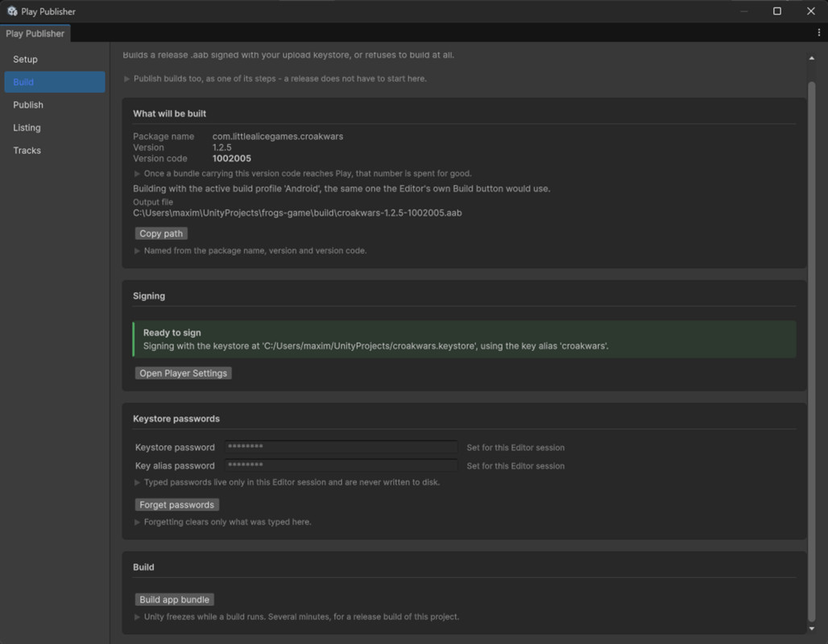The height and width of the screenshot is (644, 828).
Task: Maximize the Play Publisher window
Action: 777,11
